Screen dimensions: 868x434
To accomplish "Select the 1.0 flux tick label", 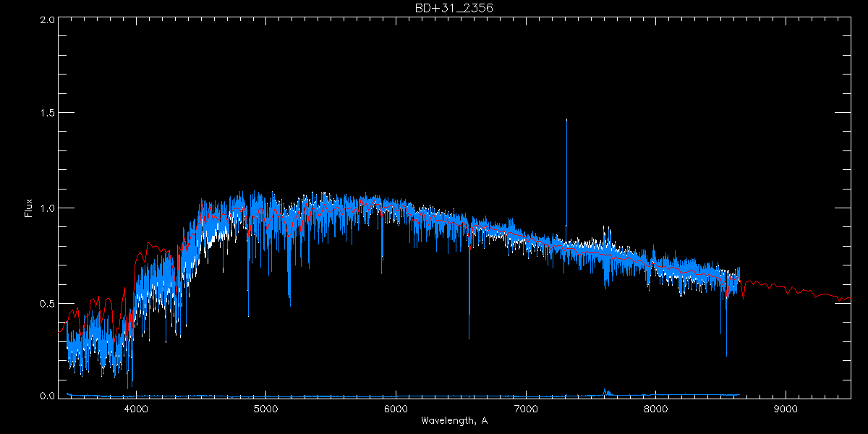I will 47,208.
